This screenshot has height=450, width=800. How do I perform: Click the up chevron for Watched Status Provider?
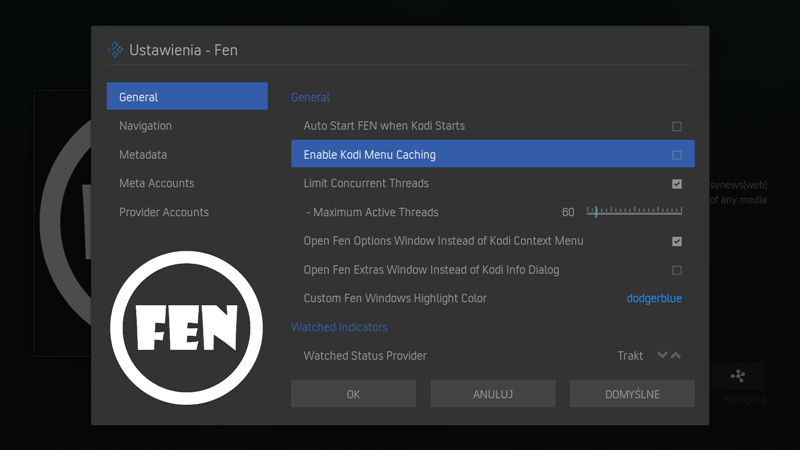pos(676,355)
